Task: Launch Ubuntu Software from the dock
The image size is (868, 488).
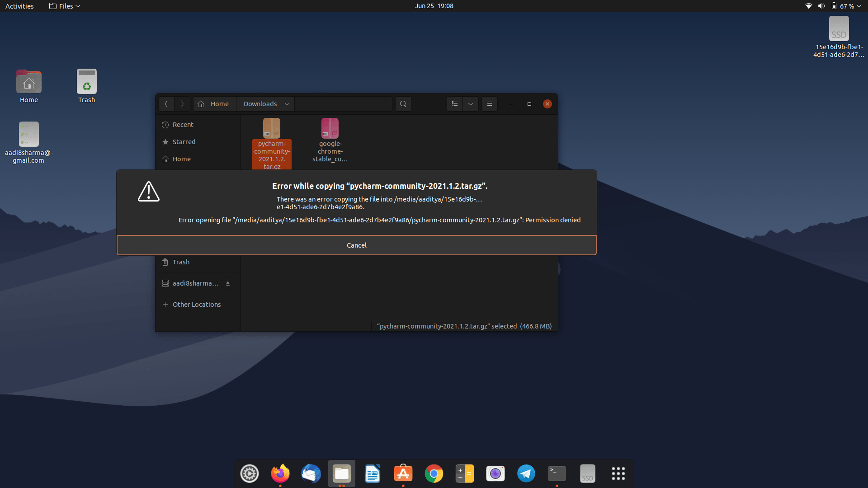Action: click(x=403, y=474)
